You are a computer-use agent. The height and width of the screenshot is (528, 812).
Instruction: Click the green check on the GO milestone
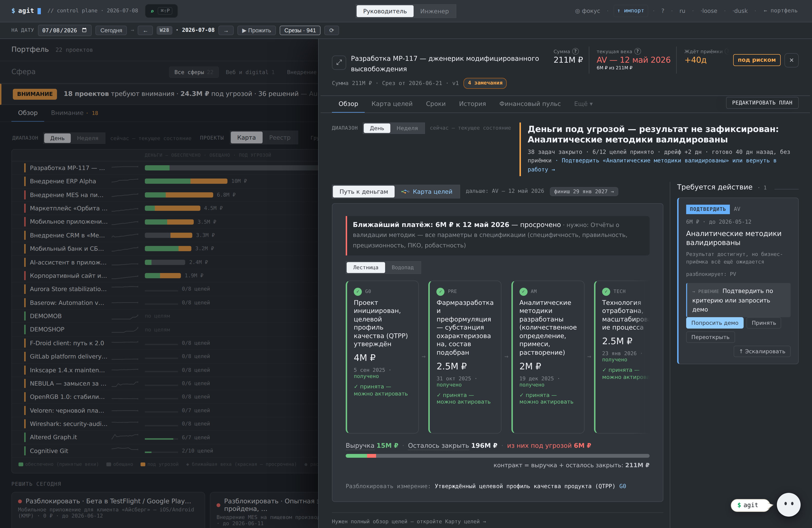[x=358, y=291]
